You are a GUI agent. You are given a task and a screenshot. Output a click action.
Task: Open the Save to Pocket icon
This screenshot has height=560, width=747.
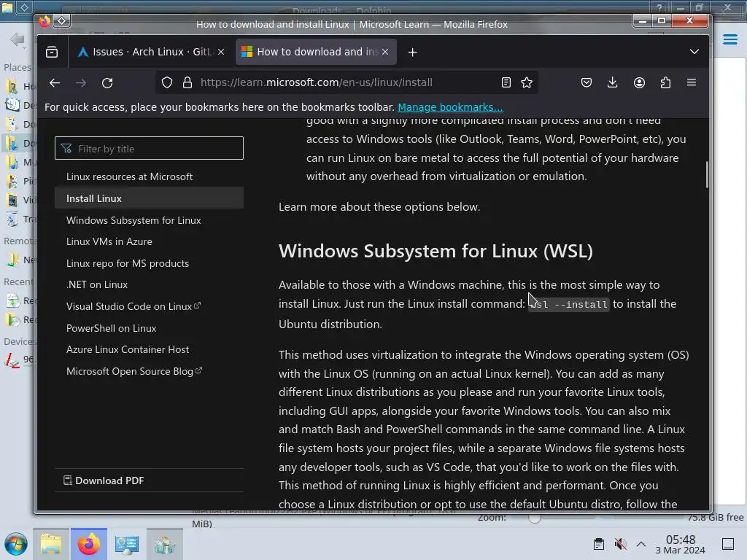tap(587, 83)
